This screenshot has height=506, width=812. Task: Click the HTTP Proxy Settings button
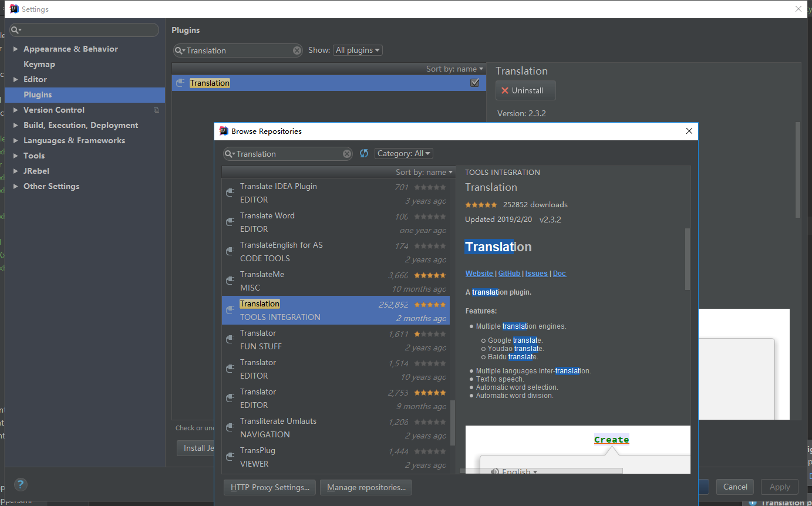coord(270,487)
